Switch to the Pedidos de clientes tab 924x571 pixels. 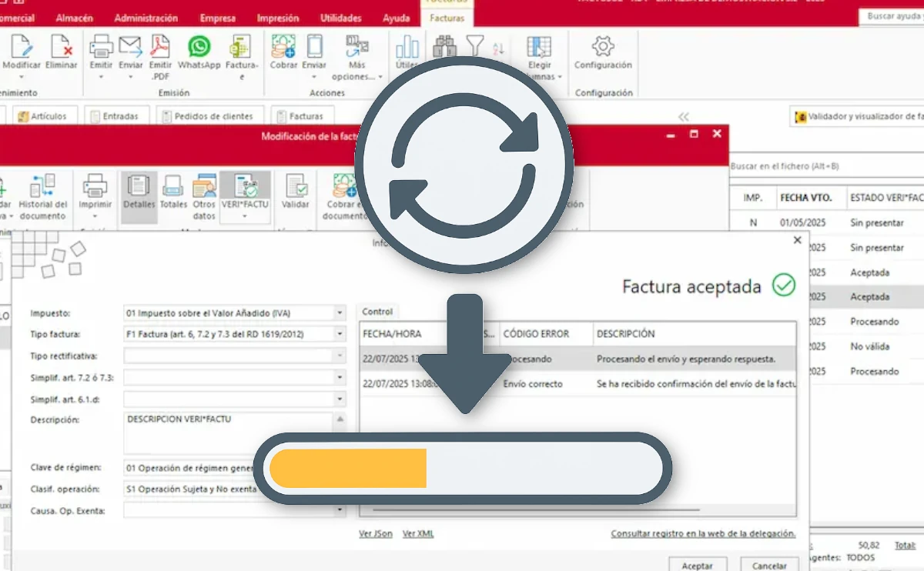[x=212, y=116]
